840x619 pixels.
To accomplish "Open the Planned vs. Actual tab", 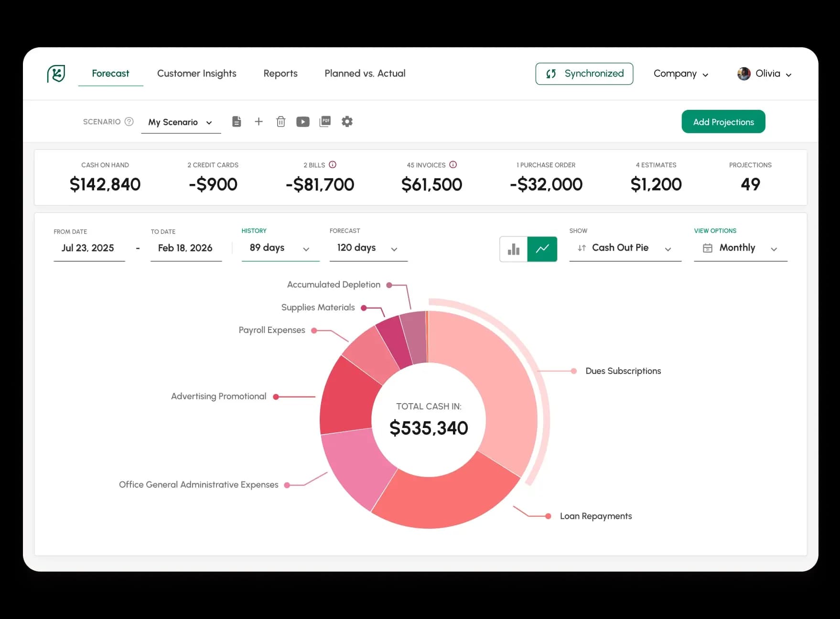I will 365,74.
